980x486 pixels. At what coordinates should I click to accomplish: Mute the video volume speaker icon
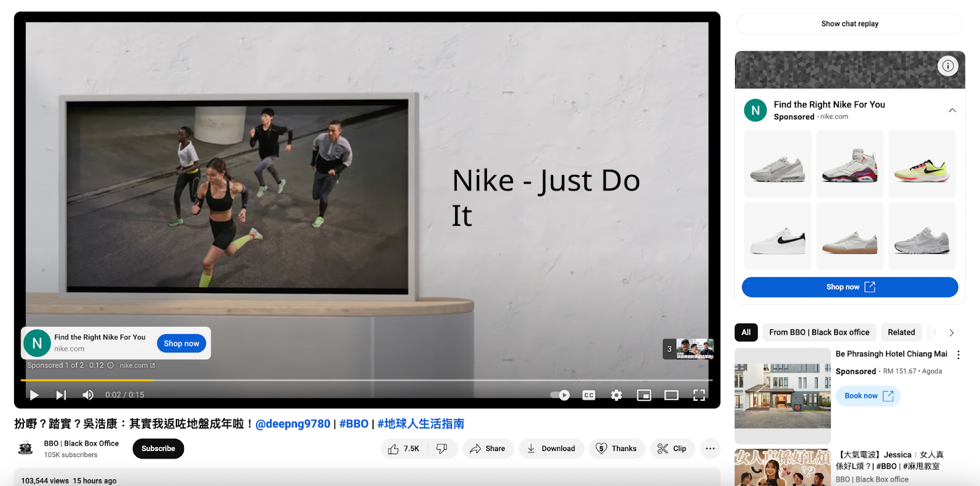point(88,395)
